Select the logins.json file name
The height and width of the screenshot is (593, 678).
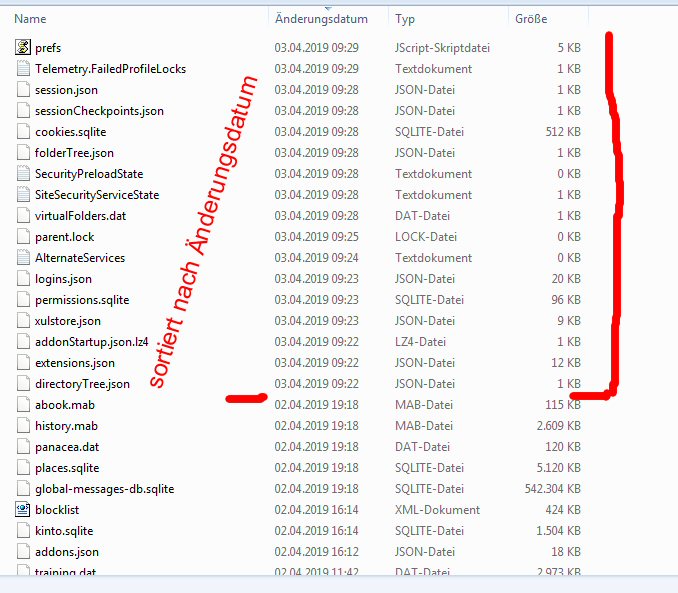tap(63, 279)
